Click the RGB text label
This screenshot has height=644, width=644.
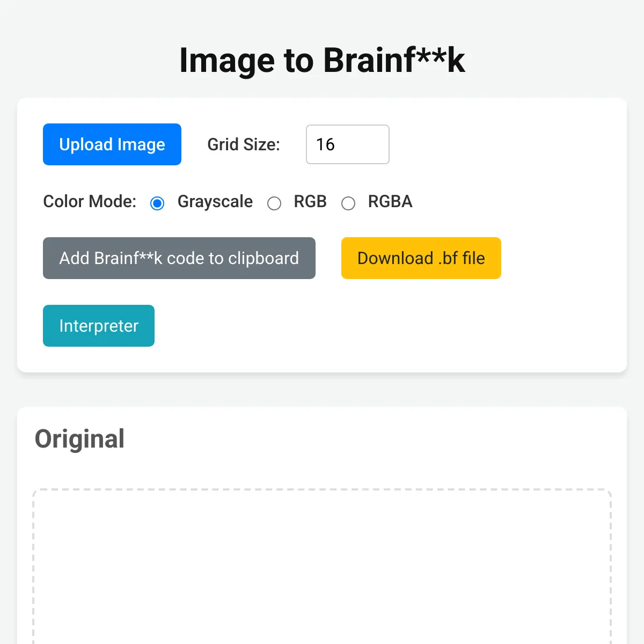[x=310, y=201]
